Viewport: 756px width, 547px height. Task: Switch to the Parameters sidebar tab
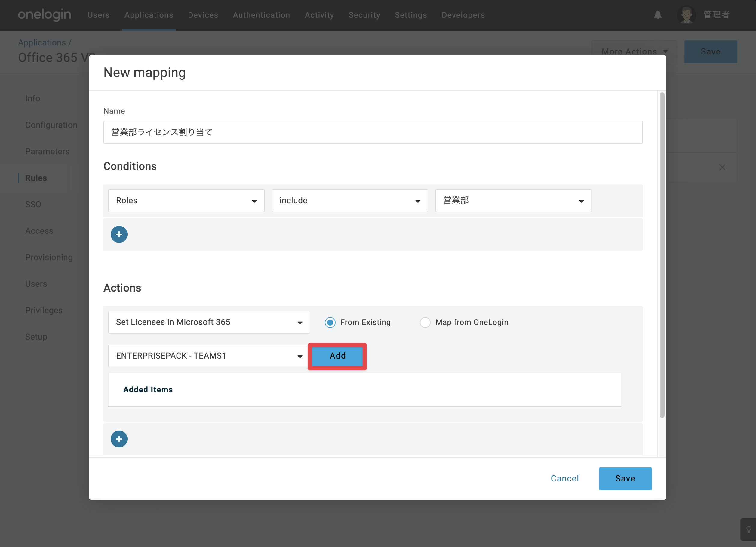tap(47, 151)
